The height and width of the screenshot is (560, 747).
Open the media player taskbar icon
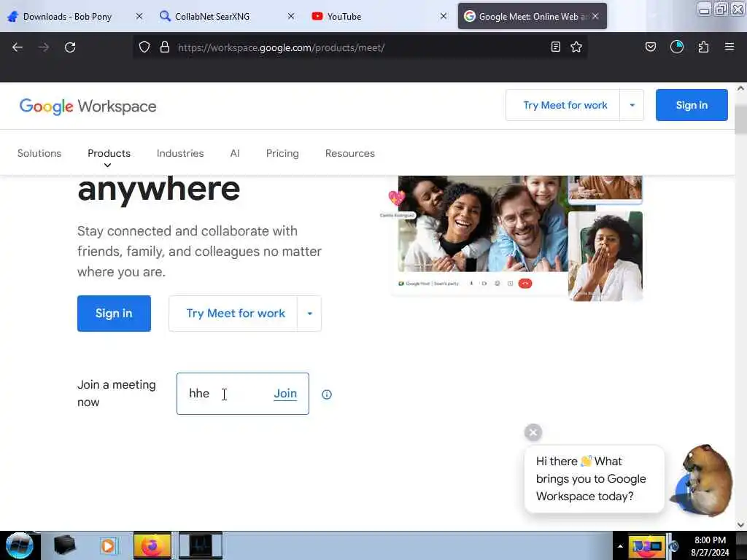pyautogui.click(x=108, y=545)
